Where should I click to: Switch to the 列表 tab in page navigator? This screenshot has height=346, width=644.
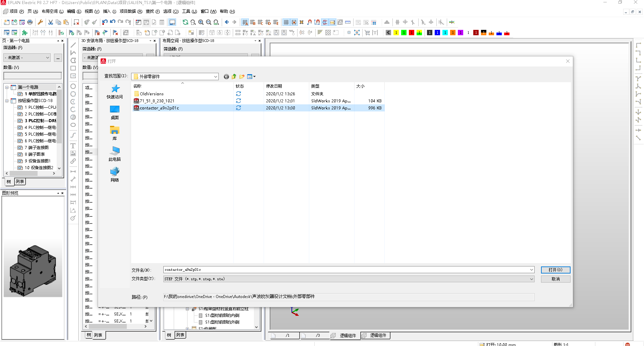[x=20, y=182]
